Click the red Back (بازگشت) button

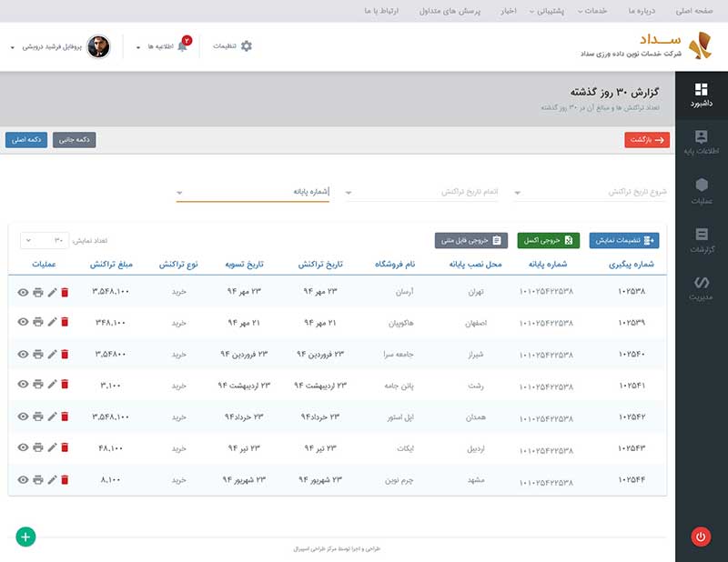(647, 140)
